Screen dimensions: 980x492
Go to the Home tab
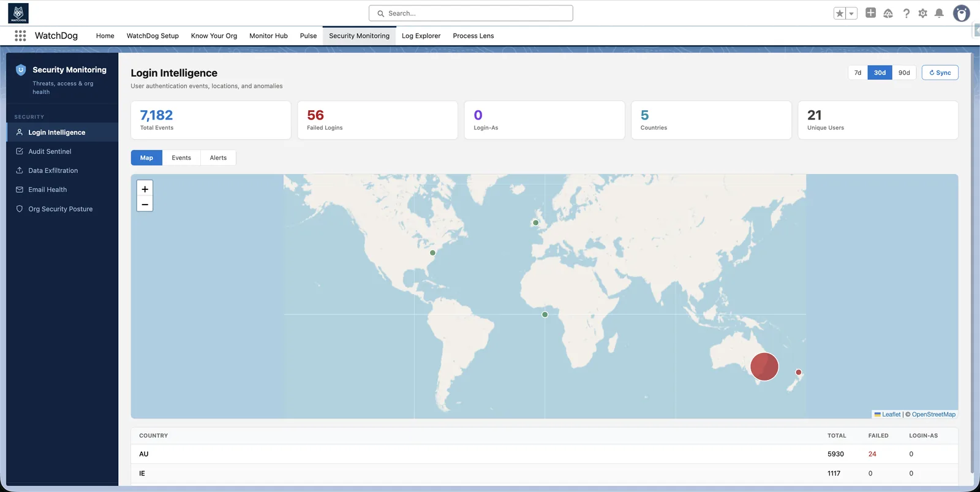coord(105,36)
